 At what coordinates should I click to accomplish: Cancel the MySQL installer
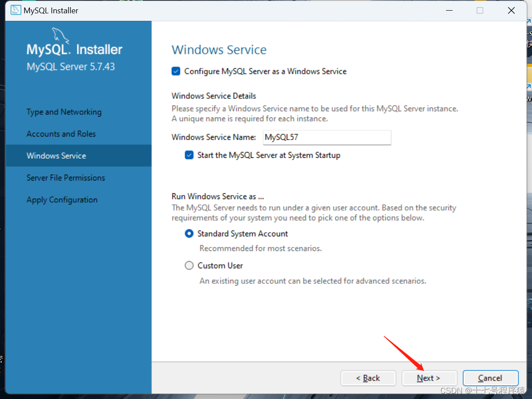point(490,378)
